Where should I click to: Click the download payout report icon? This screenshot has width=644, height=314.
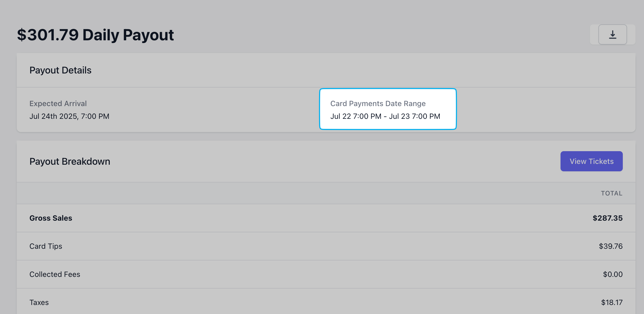coord(612,34)
